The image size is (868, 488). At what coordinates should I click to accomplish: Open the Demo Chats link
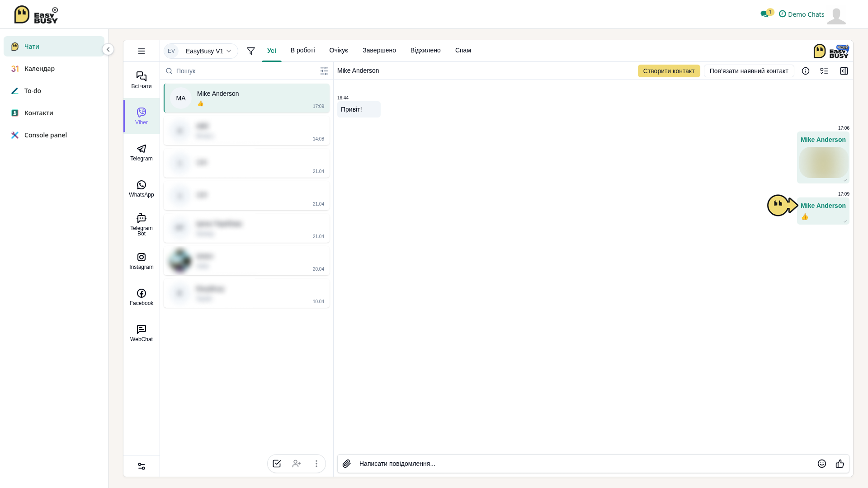pos(802,14)
